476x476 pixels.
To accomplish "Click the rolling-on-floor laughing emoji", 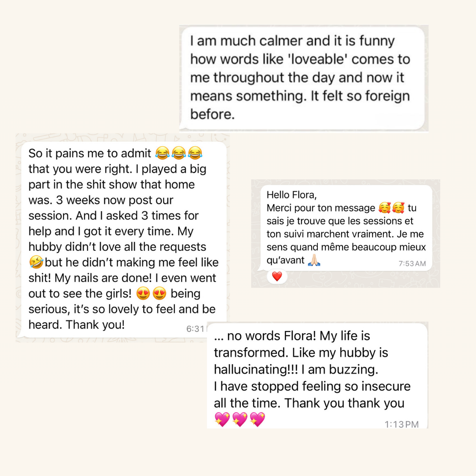I will point(36,263).
